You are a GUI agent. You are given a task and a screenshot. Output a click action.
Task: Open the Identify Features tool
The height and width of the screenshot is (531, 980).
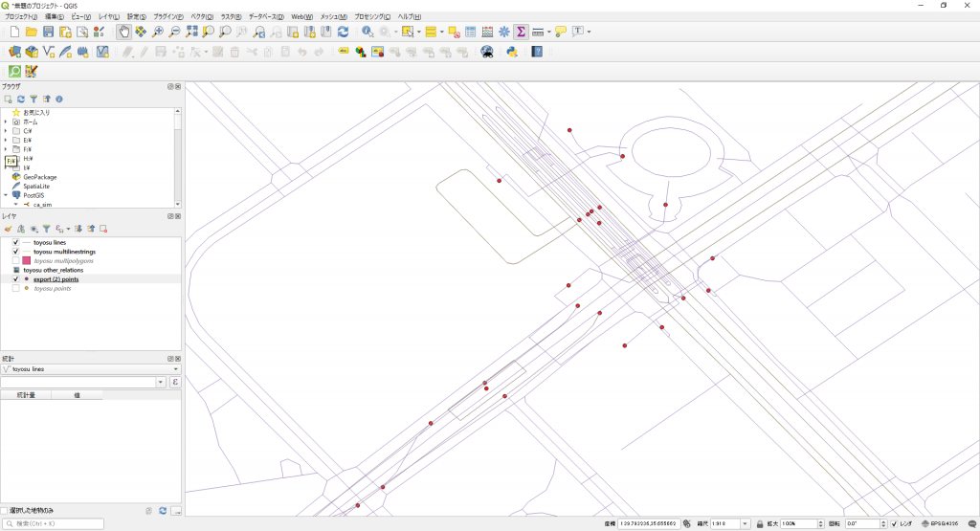point(367,32)
